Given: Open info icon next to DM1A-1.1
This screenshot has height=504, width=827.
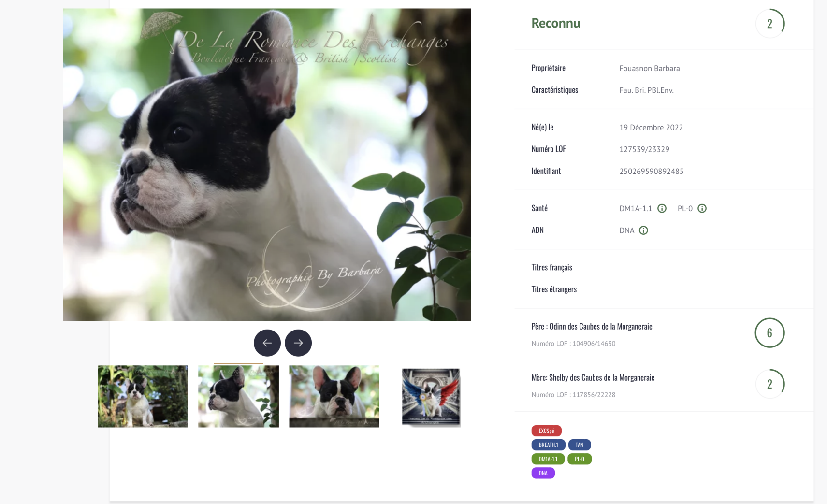Looking at the screenshot, I should click(x=662, y=208).
